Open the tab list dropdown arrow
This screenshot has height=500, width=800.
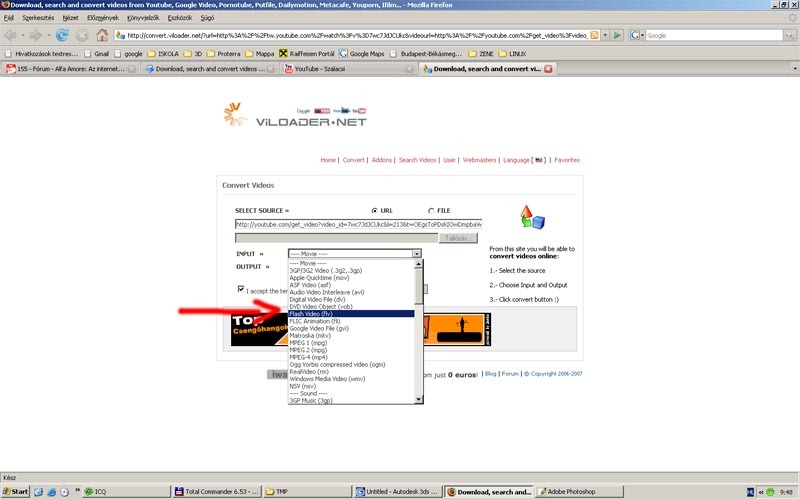coord(795,68)
